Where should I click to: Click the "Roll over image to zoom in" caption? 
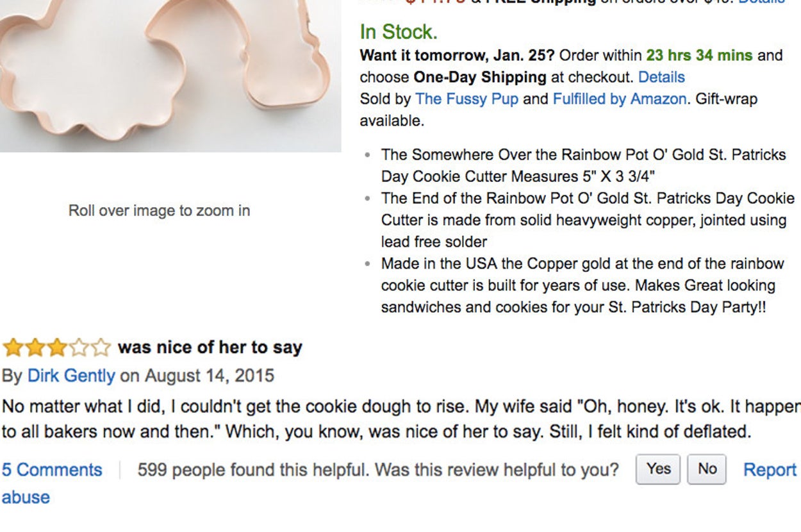pyautogui.click(x=159, y=211)
